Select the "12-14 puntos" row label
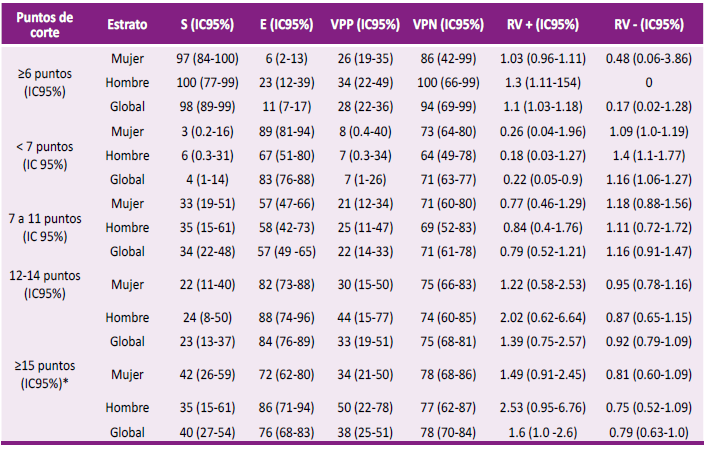The height and width of the screenshot is (449, 707). pos(42,272)
